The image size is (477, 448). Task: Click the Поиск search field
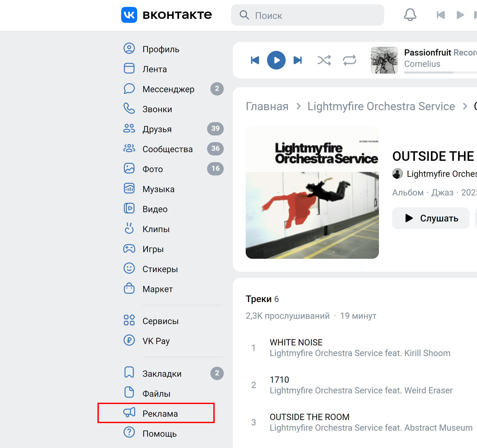(x=307, y=15)
